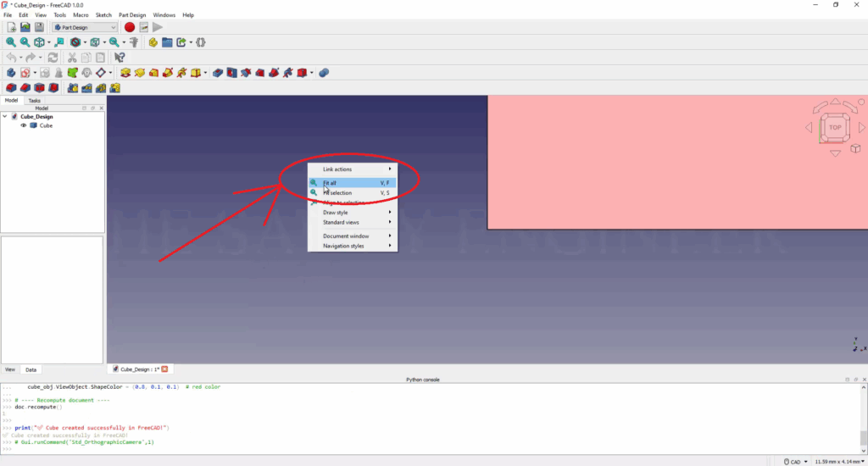Click the save document icon
Screen dimensions: 868x466
click(39, 27)
